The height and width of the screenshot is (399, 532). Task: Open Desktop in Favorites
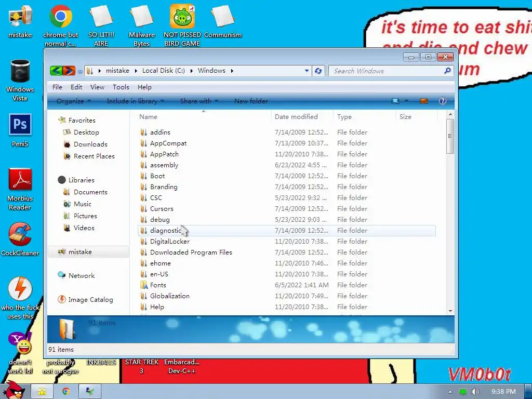click(x=86, y=132)
